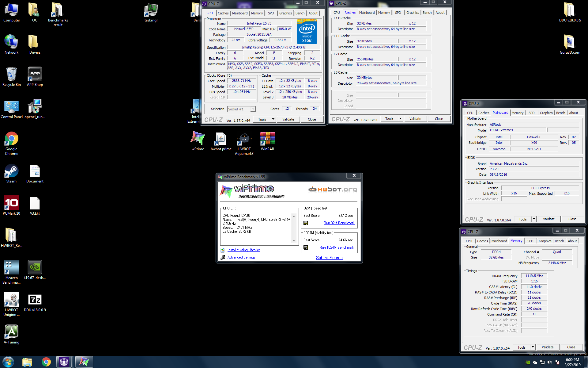The image size is (588, 368).
Task: Click CPU-Z taskbar button
Action: click(x=64, y=362)
